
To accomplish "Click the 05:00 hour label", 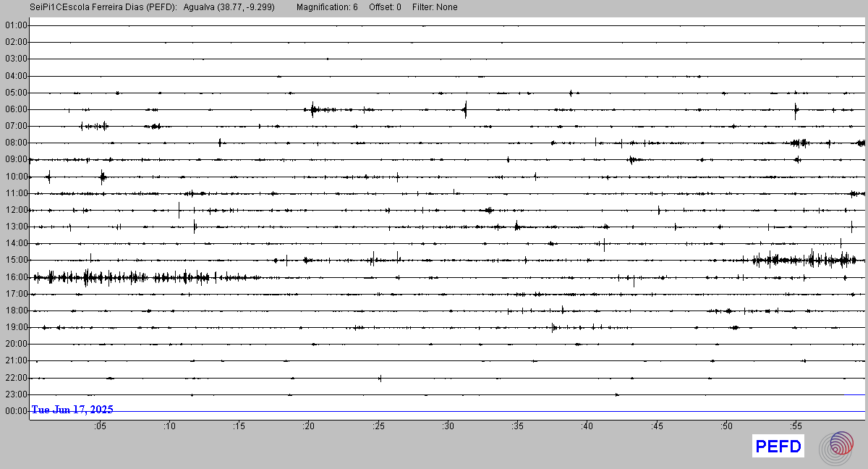I will 16,93.
